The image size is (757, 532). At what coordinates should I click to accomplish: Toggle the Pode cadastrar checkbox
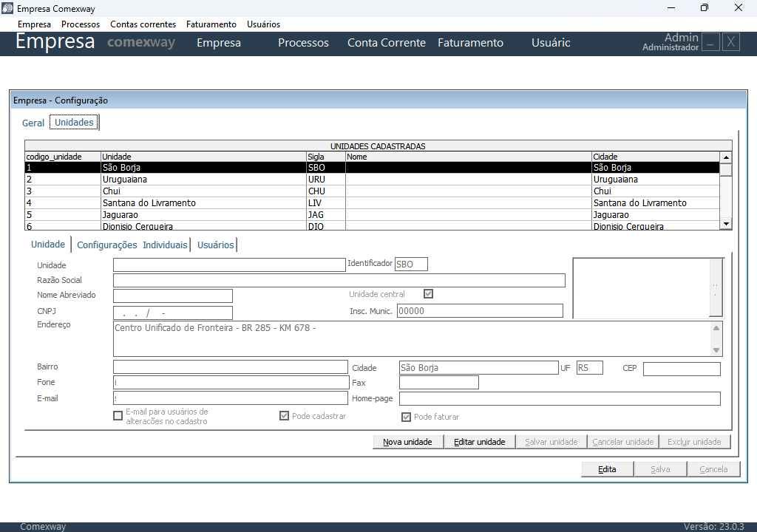pos(285,416)
